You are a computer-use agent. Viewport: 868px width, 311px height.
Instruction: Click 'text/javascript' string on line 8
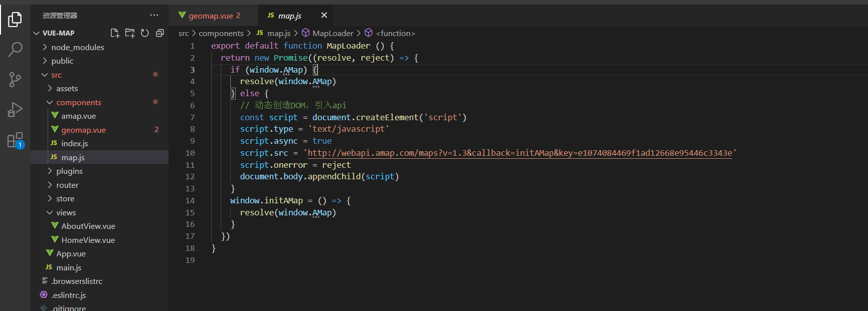(349, 129)
